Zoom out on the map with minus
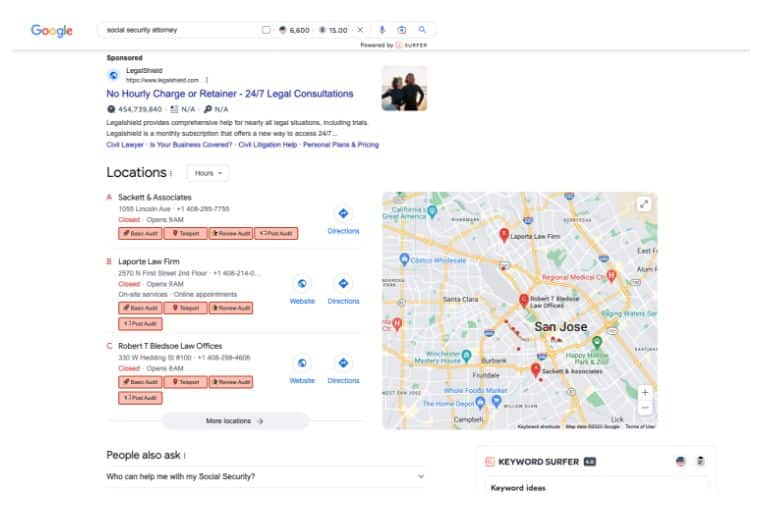The width and height of the screenshot is (760, 520). click(645, 408)
